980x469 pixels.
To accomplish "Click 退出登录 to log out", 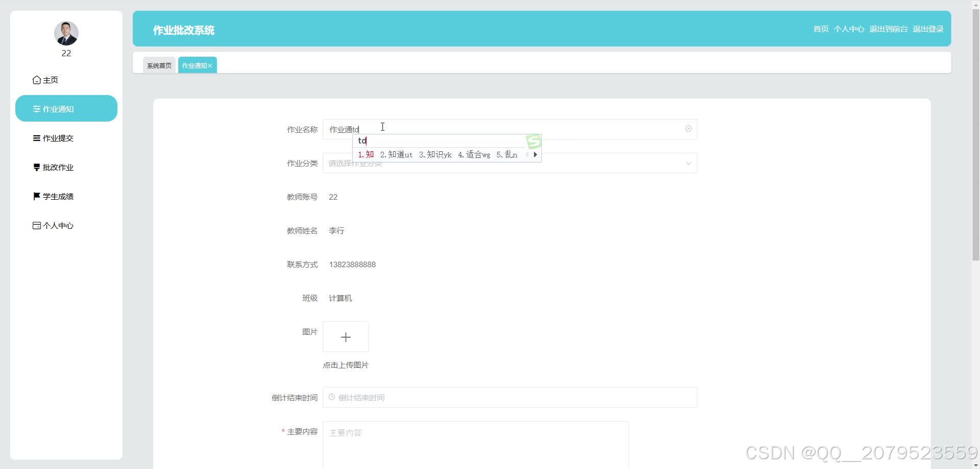I will pyautogui.click(x=927, y=29).
